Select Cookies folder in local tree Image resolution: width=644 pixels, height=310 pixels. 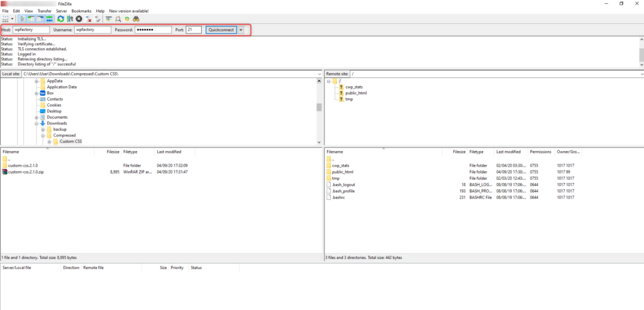[x=54, y=105]
